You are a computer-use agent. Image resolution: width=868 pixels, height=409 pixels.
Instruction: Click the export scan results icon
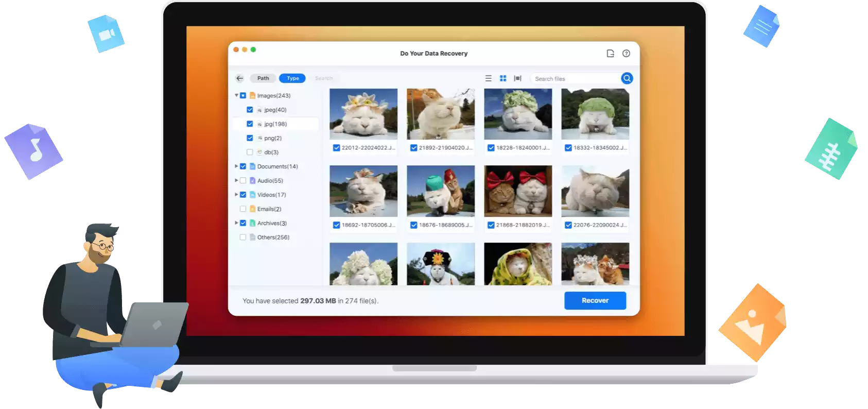click(x=610, y=54)
